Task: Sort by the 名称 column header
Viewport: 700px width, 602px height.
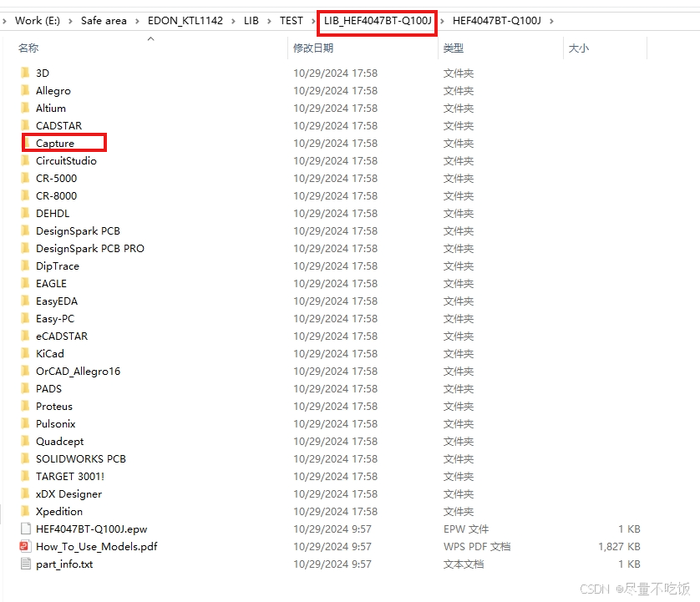Action: pyautogui.click(x=28, y=48)
